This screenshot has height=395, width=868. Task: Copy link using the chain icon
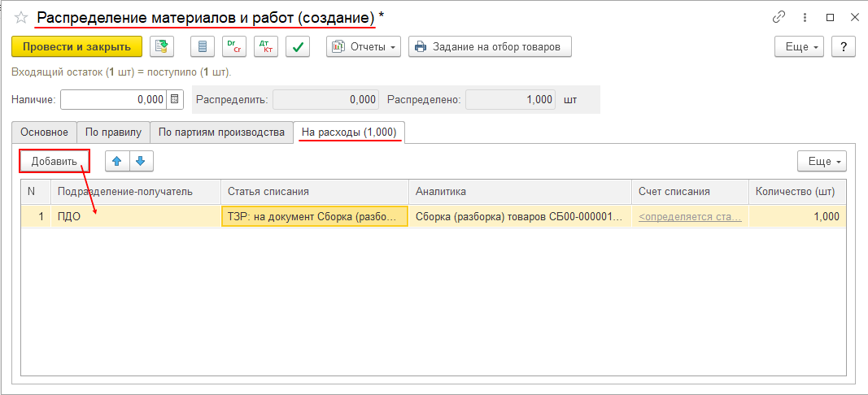pyautogui.click(x=779, y=17)
